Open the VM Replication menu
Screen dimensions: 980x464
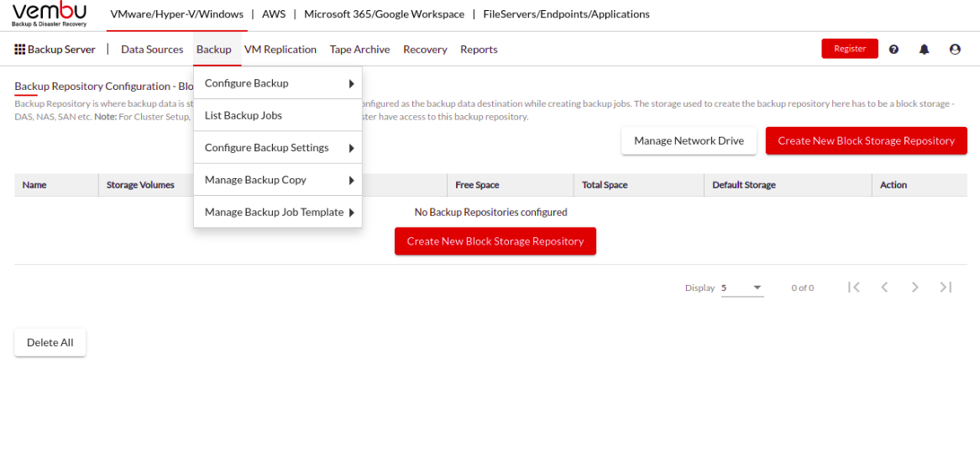280,50
